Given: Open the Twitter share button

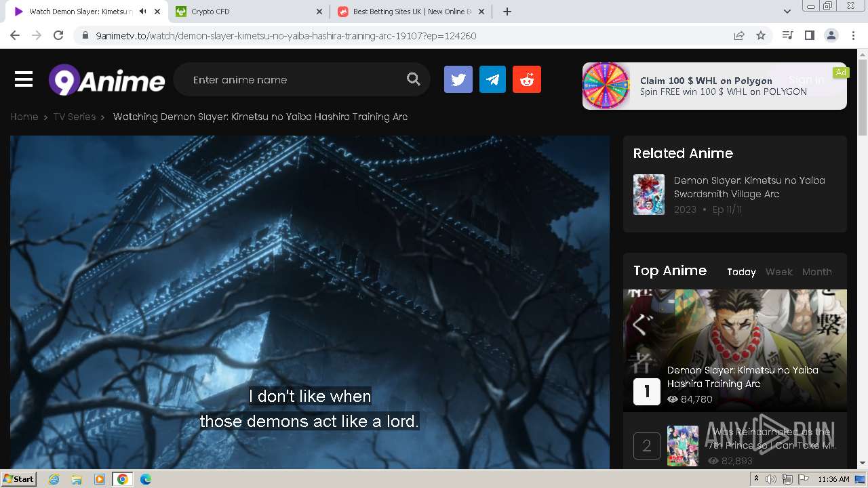Looking at the screenshot, I should 458,79.
